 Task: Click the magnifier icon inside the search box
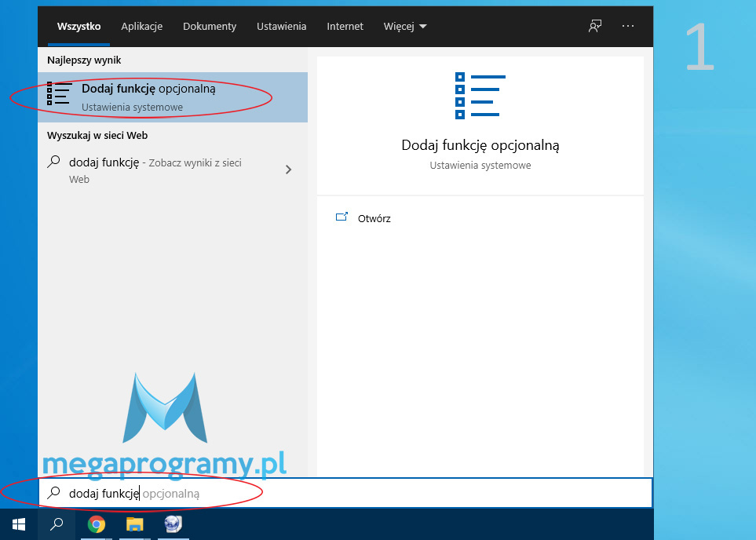point(53,493)
